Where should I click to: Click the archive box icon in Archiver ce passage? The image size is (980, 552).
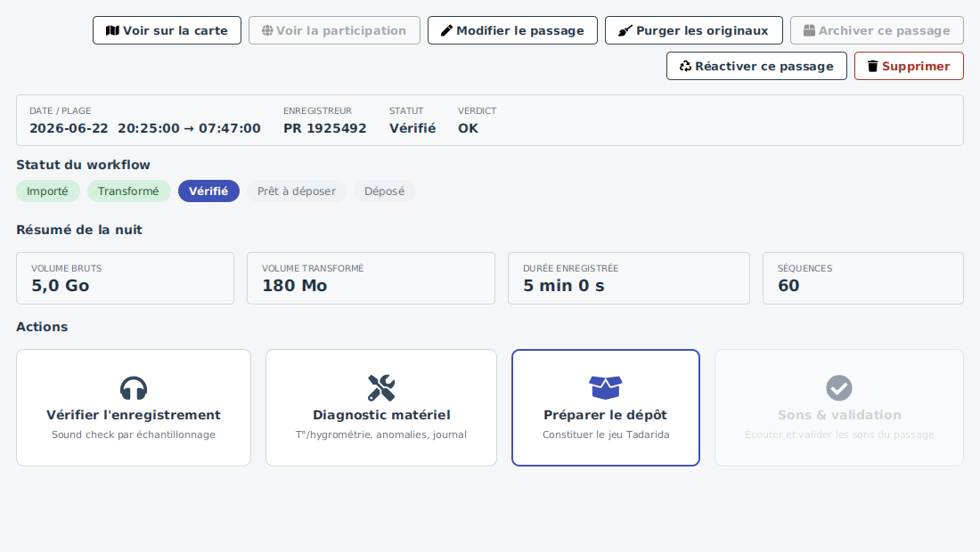point(809,30)
